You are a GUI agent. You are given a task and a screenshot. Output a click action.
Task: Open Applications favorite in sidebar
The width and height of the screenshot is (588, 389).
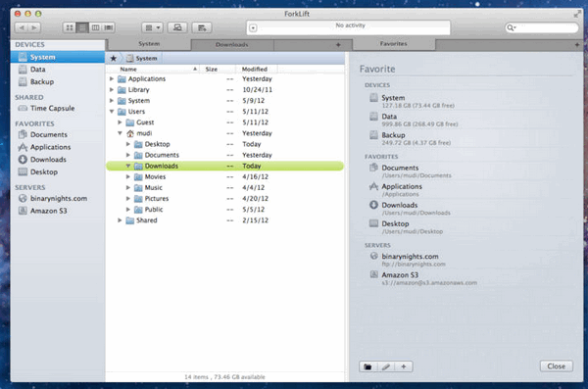click(x=58, y=147)
